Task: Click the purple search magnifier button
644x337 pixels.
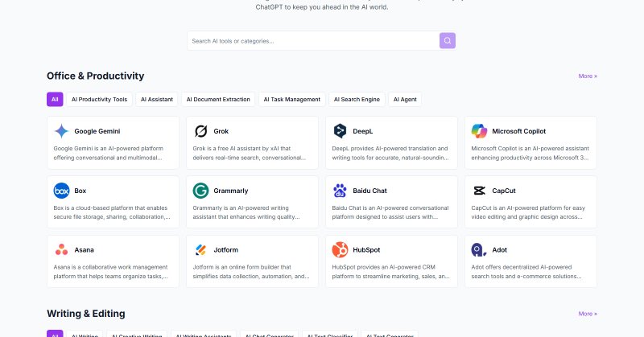Action: (448, 41)
